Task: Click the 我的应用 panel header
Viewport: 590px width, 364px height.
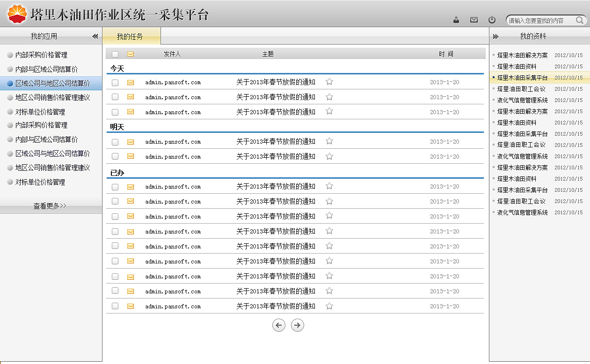Action: pos(51,36)
